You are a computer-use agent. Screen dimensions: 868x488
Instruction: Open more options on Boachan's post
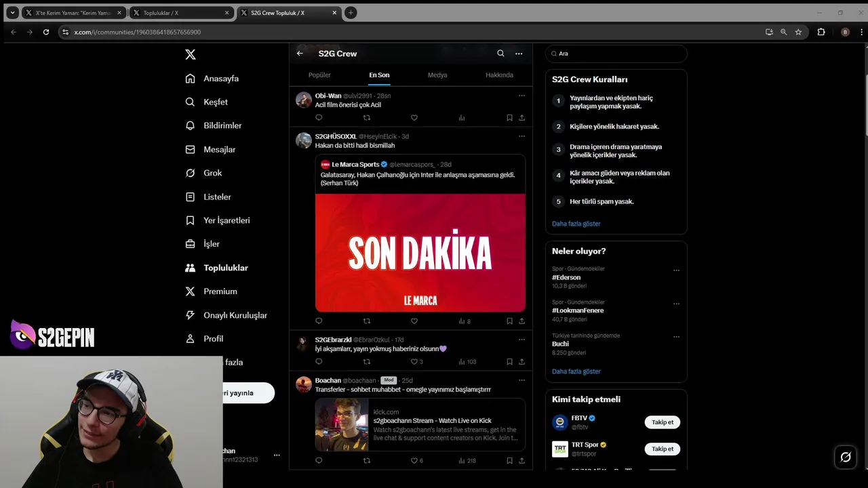(x=521, y=380)
